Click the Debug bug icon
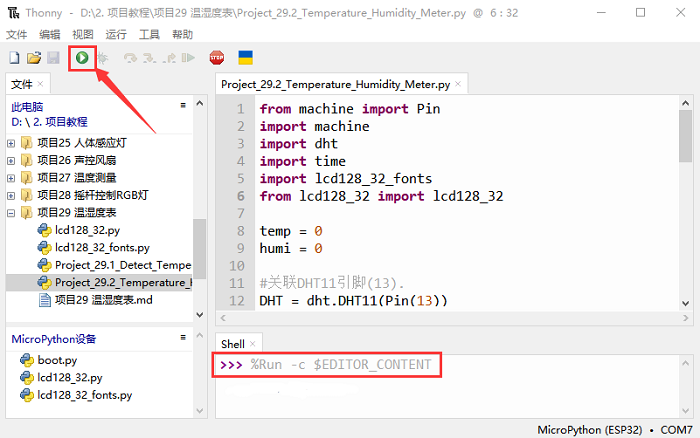Image resolution: width=700 pixels, height=438 pixels. pos(101,58)
